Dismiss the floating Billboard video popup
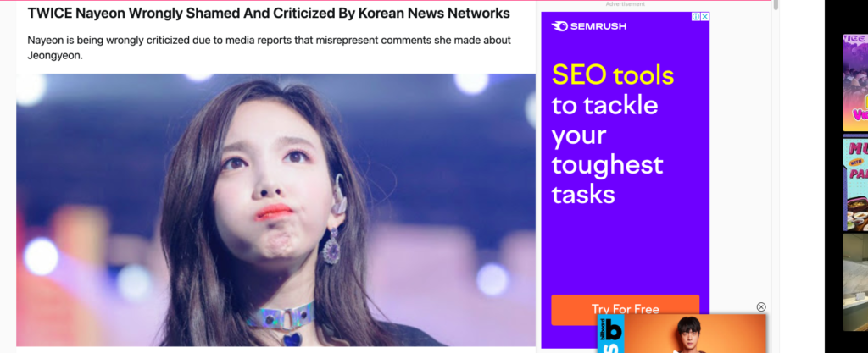 (x=761, y=306)
